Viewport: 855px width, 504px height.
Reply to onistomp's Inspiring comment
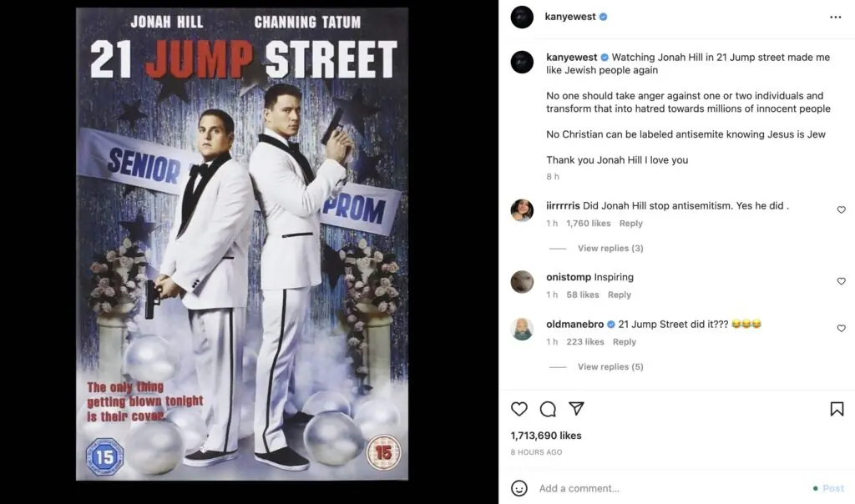click(620, 295)
